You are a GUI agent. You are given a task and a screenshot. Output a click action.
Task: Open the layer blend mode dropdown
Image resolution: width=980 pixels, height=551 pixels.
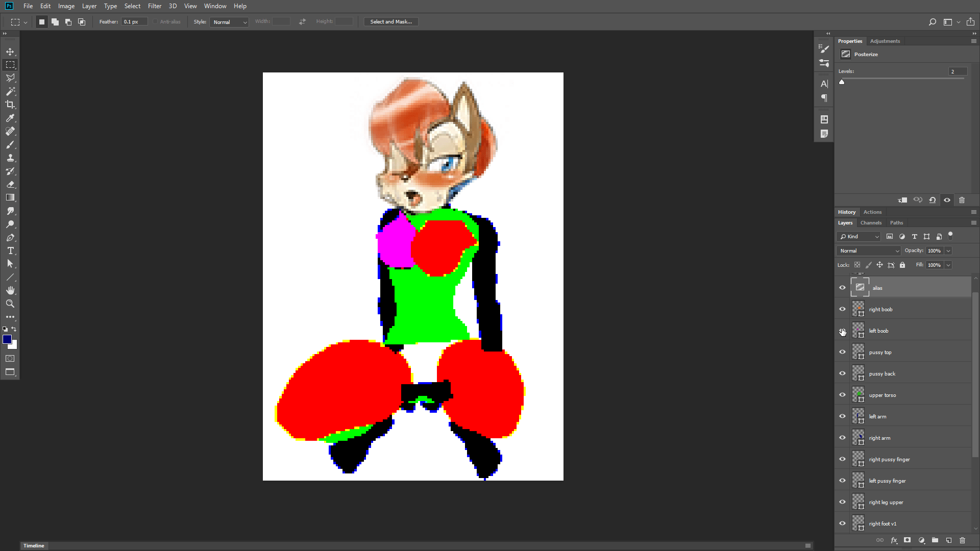point(869,251)
